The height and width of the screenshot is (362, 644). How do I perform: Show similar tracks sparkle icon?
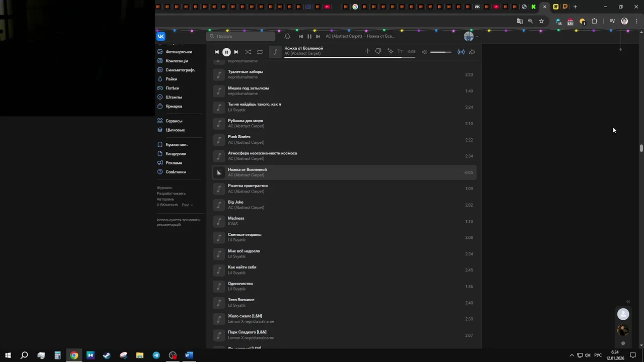[x=390, y=51]
